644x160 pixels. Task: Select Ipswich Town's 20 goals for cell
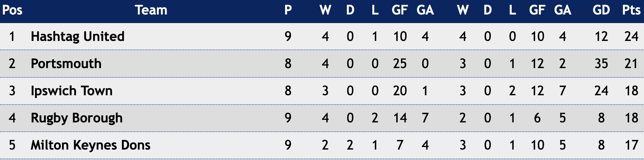400,91
